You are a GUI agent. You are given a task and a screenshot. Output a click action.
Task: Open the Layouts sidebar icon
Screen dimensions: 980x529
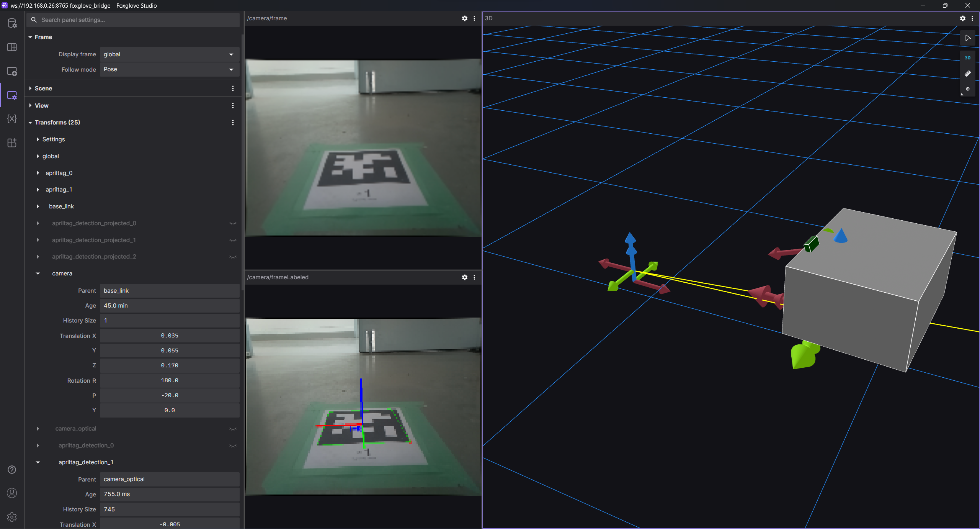tap(12, 47)
